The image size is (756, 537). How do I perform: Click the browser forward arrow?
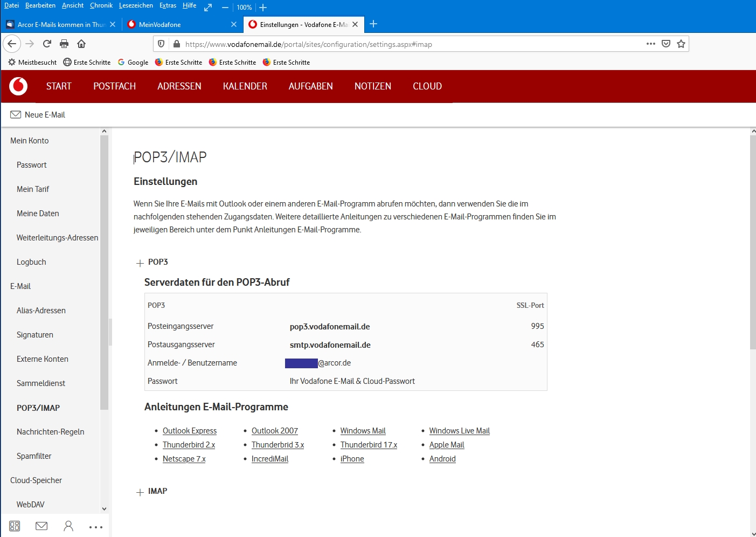pyautogui.click(x=30, y=44)
